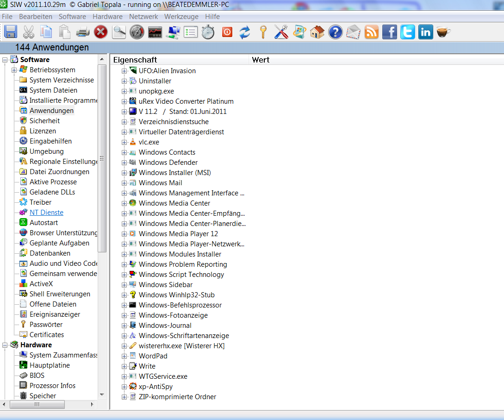Viewport: 504px width, 420px height.
Task: Click the LinkedIn toolbar icon
Action: [426, 32]
